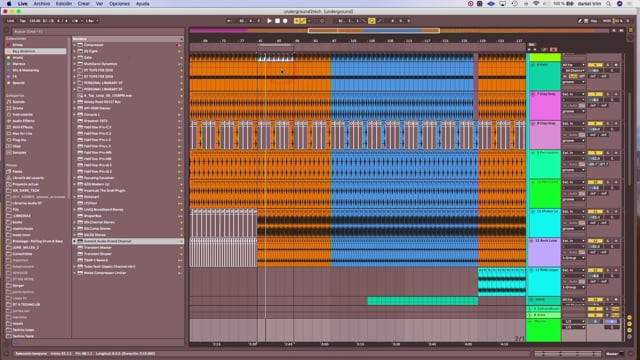Select the Maag EQ4 Modern preset
This screenshot has width=640, height=360.
click(x=97, y=184)
